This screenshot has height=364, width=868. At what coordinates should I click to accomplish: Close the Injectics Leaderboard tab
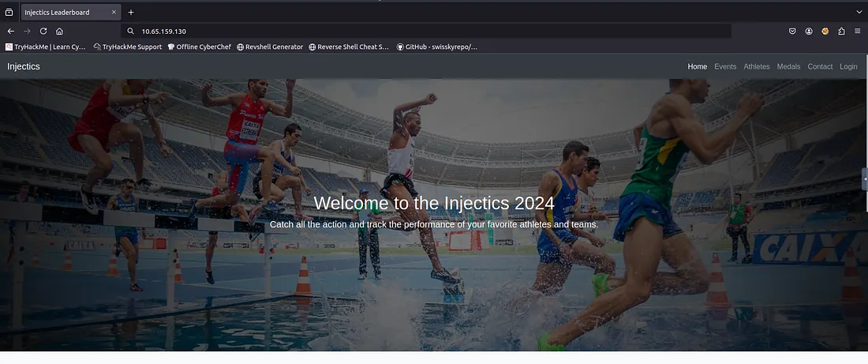coord(113,12)
